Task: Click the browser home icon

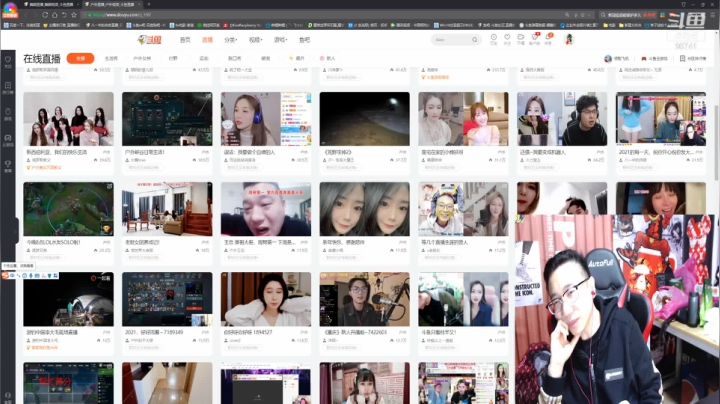Action: tap(55, 15)
